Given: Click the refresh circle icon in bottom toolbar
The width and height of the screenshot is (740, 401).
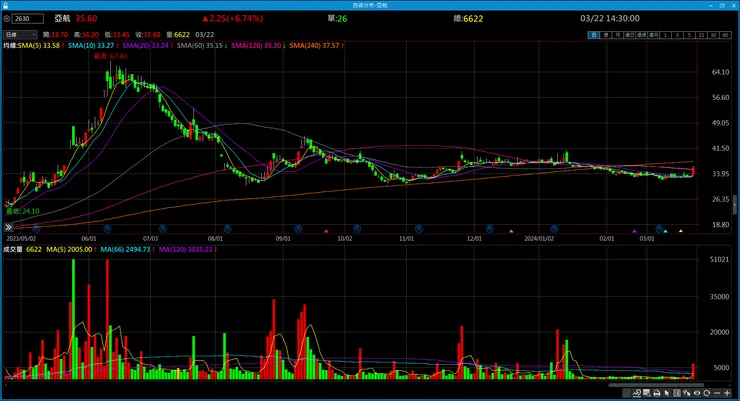Looking at the screenshot, I should pos(707,393).
